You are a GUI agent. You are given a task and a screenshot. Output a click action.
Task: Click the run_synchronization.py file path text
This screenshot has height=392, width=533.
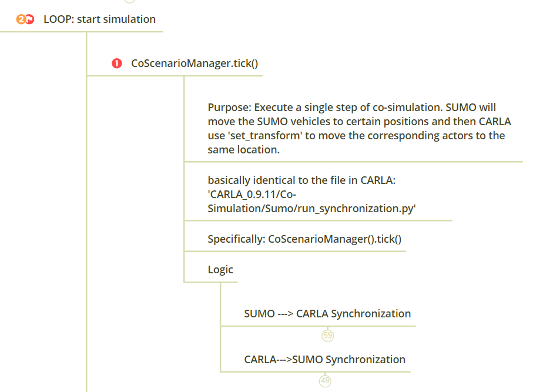point(311,209)
